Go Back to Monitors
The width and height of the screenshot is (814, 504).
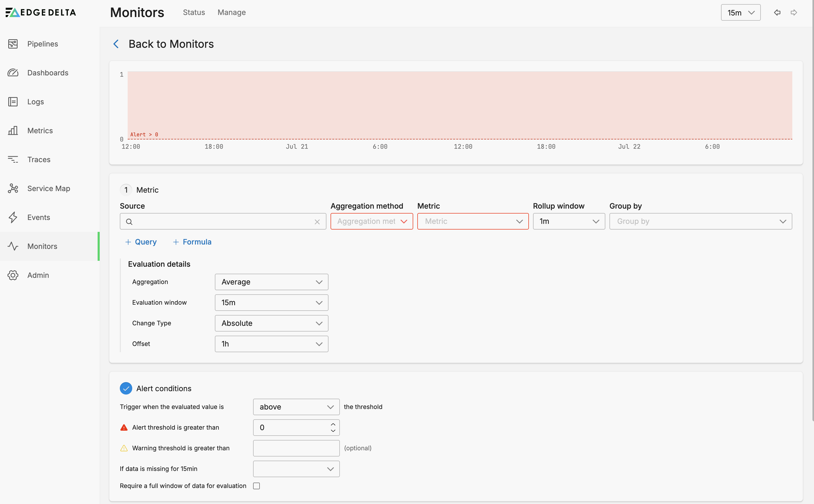click(171, 44)
